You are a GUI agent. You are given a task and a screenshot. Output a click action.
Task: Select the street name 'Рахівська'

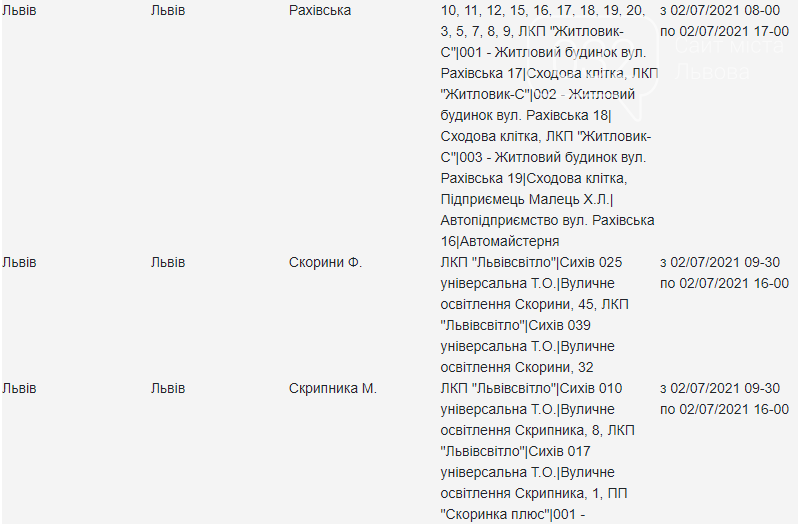[320, 11]
